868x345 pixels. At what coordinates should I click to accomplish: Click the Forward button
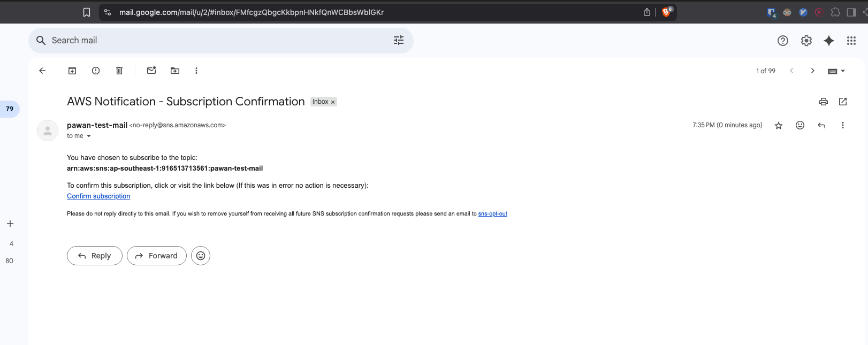[157, 256]
